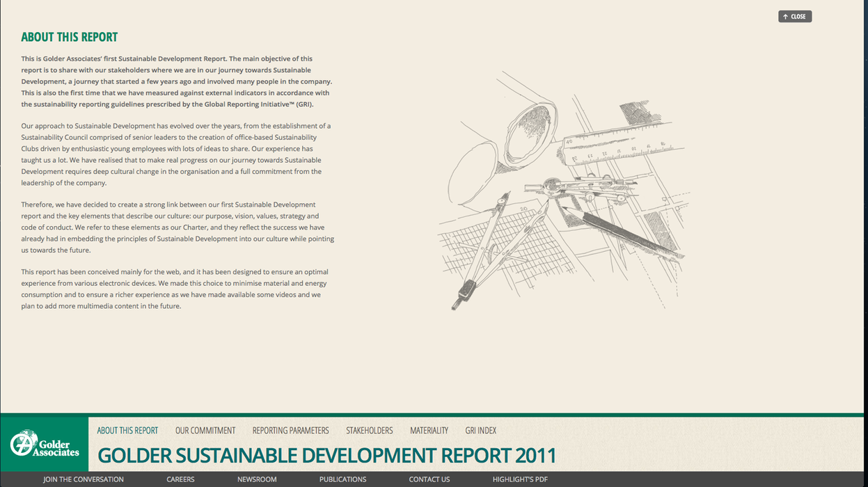Open the Careers link in footer

[x=180, y=479]
